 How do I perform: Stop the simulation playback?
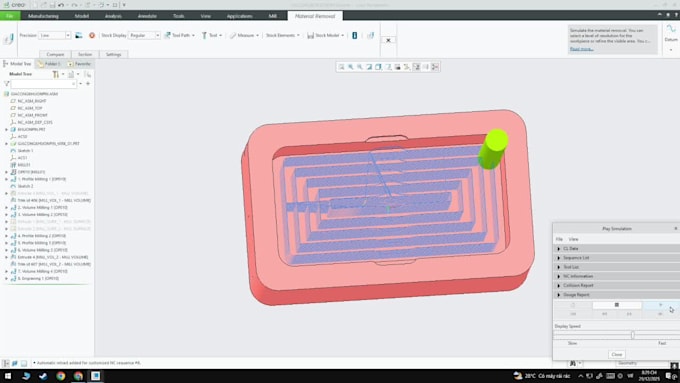pos(617,305)
